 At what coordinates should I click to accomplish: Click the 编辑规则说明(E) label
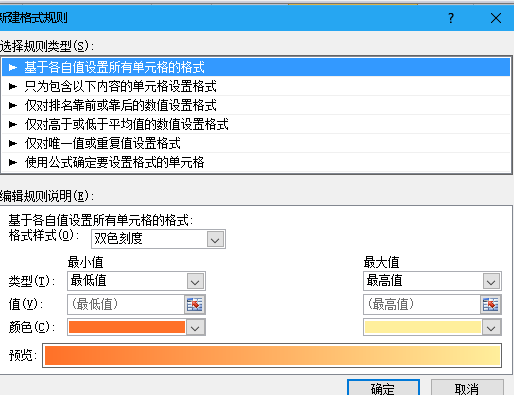pyautogui.click(x=47, y=196)
